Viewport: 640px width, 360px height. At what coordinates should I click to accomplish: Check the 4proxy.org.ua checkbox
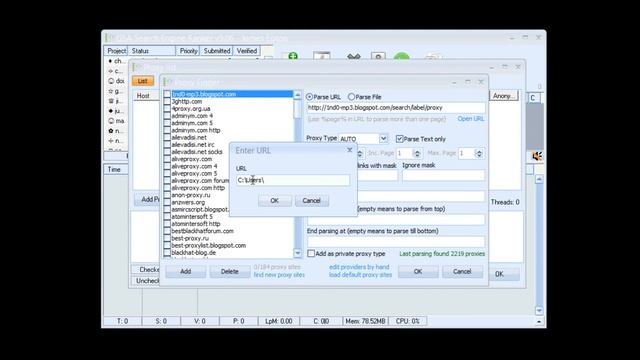pyautogui.click(x=167, y=109)
